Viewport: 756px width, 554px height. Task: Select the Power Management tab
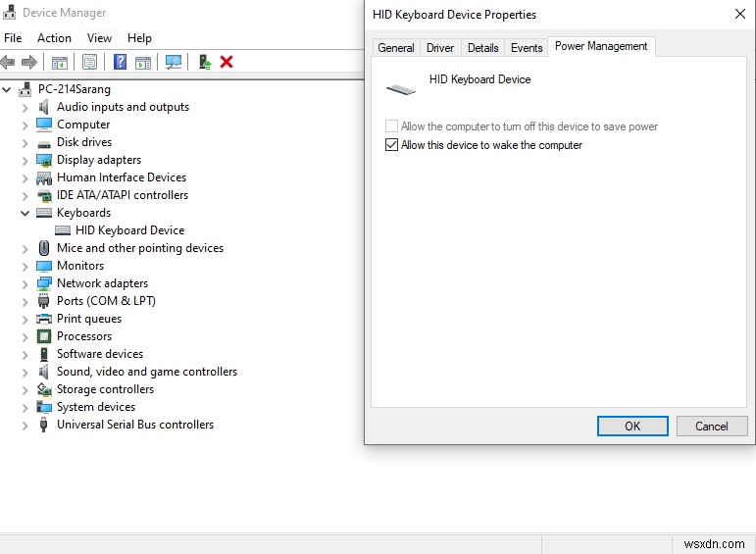[601, 46]
